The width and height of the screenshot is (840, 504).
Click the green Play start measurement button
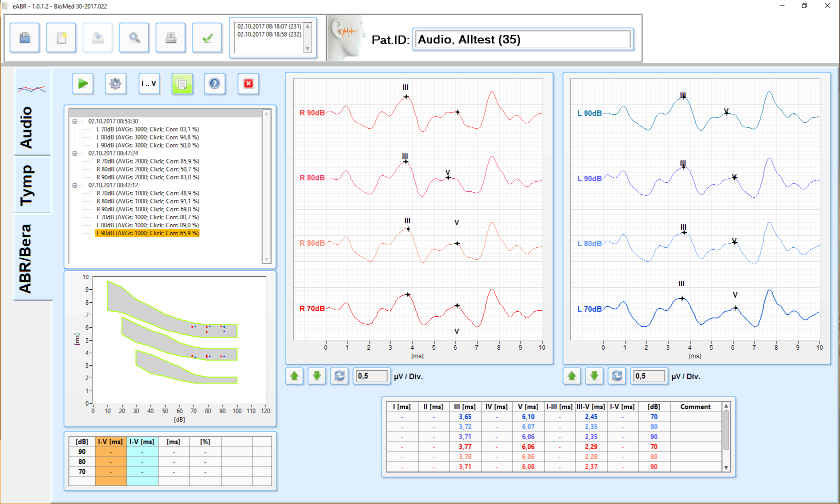point(83,84)
